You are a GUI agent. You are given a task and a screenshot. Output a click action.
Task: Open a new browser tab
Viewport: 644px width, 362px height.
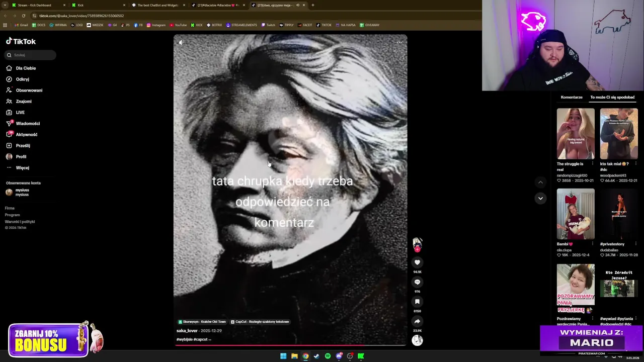tap(313, 5)
